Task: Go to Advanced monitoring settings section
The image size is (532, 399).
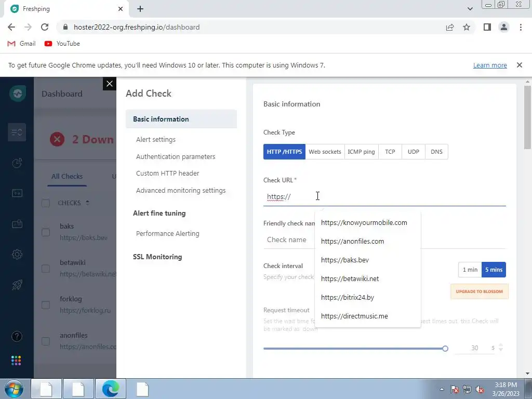Action: coord(181,190)
